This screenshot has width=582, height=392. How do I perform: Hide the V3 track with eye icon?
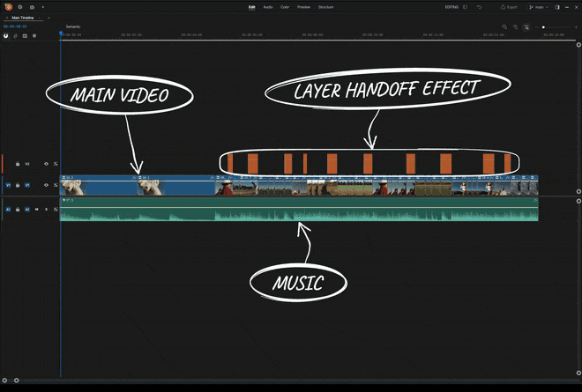46,164
